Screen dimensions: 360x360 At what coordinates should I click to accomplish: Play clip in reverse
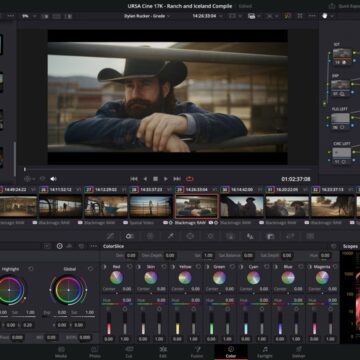(x=145, y=179)
